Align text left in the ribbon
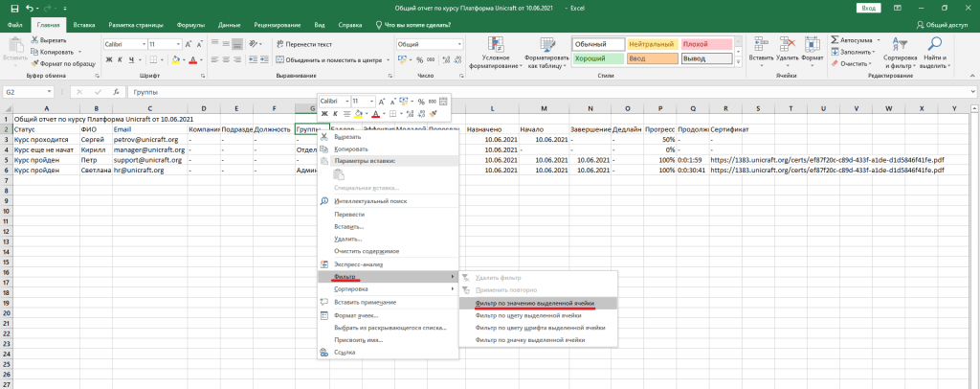The height and width of the screenshot is (389, 980). coord(213,60)
